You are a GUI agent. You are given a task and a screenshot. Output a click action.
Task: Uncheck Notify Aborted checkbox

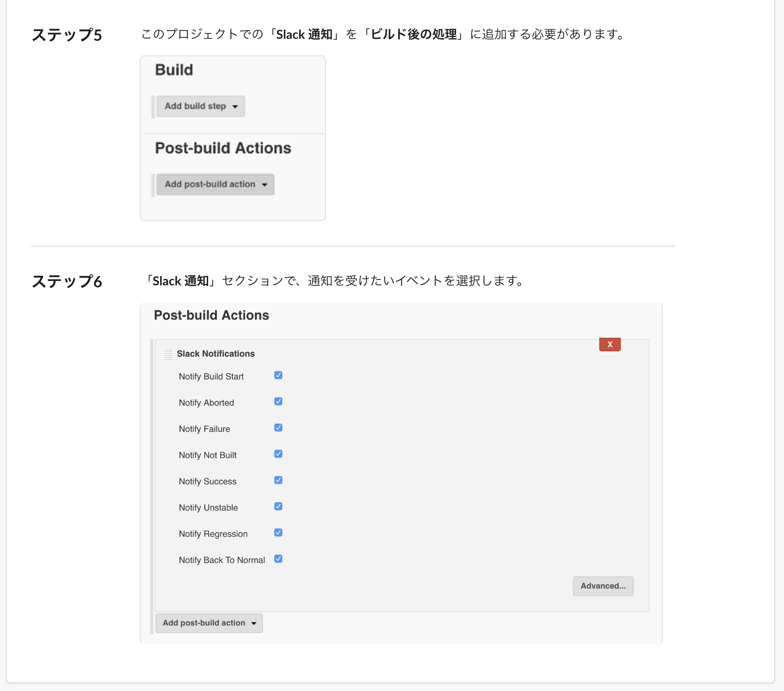(x=278, y=401)
